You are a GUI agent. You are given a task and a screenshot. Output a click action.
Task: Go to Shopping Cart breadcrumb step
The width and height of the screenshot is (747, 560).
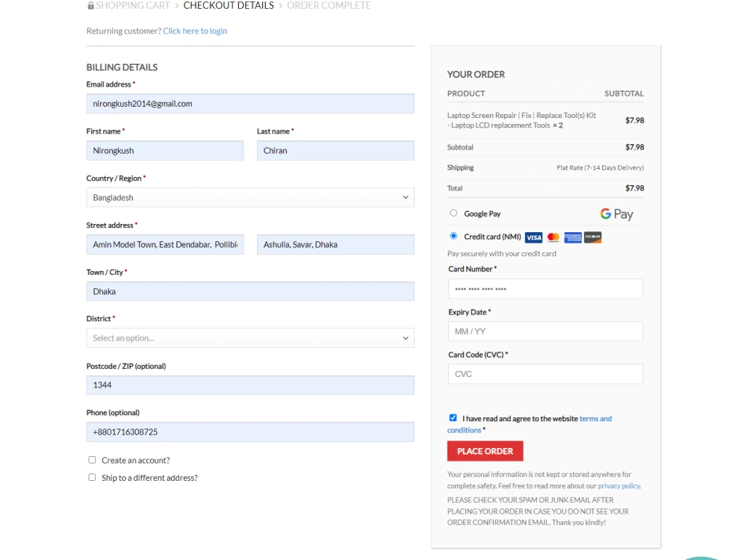(x=132, y=6)
